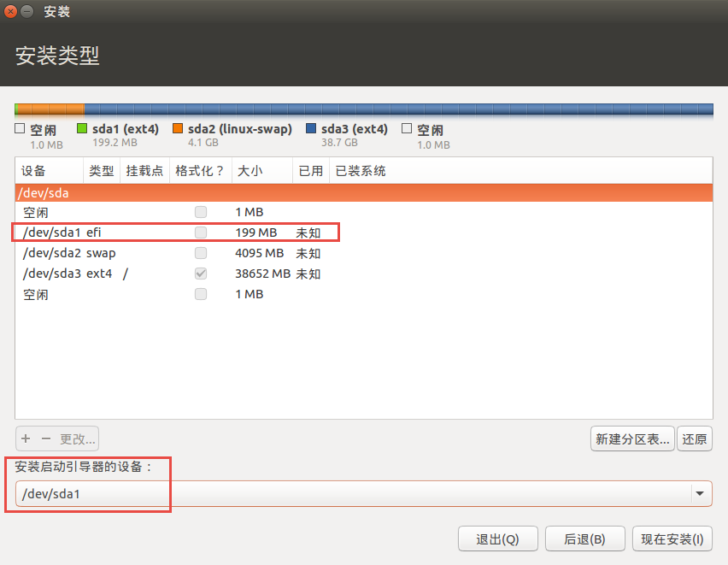Open the bootloader device dropdown arrow

[700, 494]
